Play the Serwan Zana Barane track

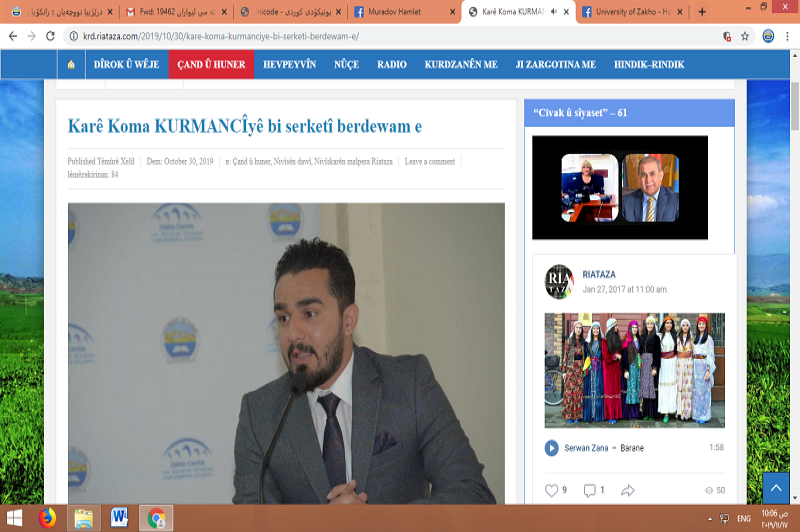click(551, 448)
